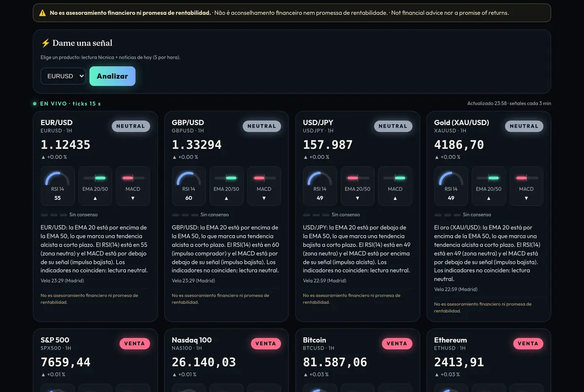Click the Gold RSI 14 gauge
Image resolution: width=584 pixels, height=392 pixels.
click(451, 185)
